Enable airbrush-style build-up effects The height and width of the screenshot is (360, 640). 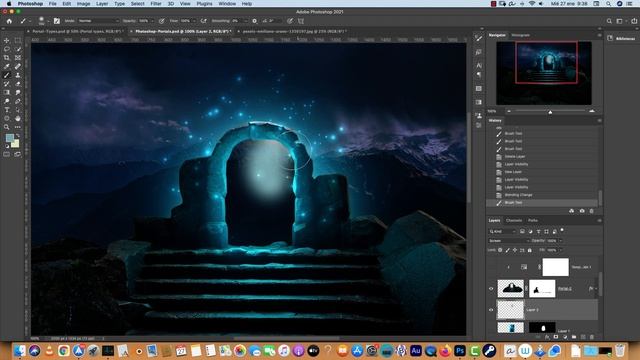203,21
